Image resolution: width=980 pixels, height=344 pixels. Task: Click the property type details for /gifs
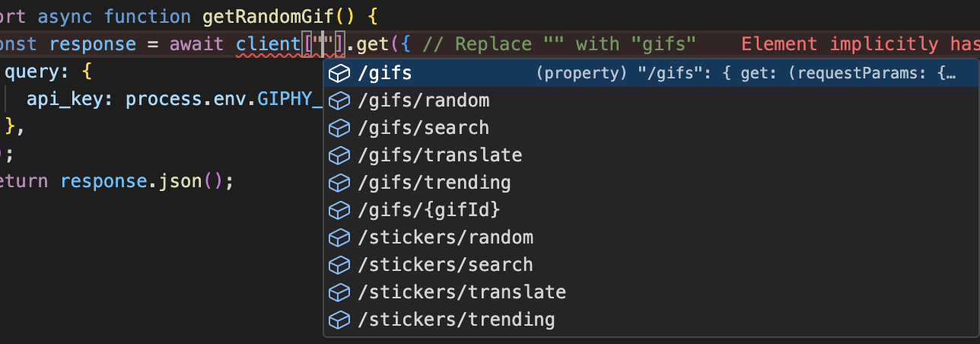[744, 73]
